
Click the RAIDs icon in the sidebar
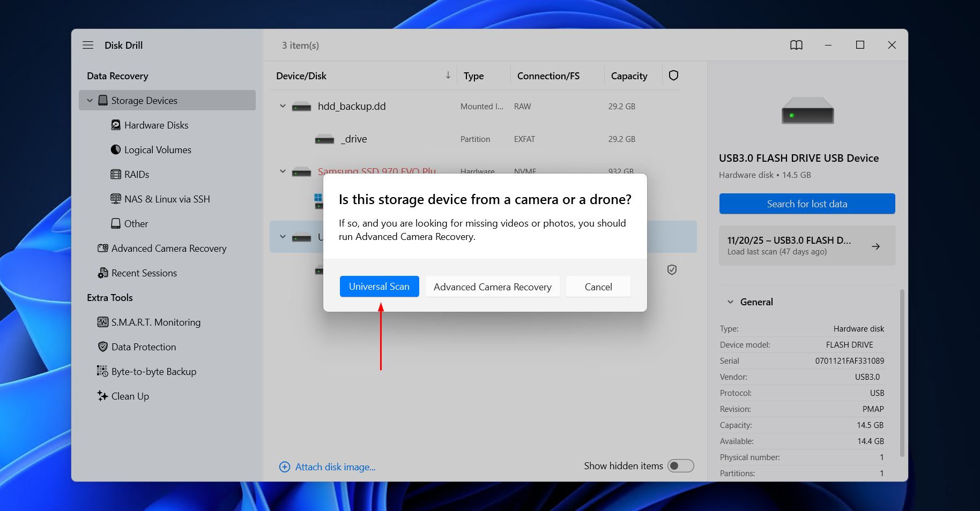coord(116,174)
